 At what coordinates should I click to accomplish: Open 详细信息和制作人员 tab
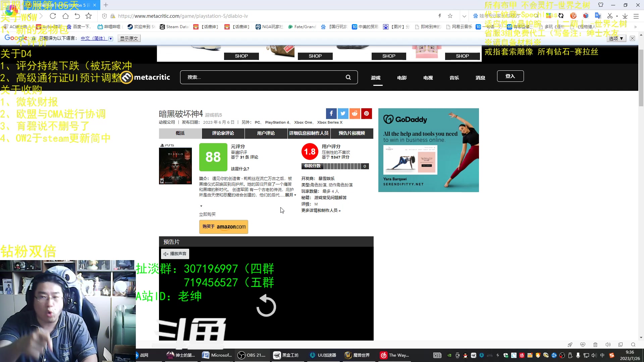pos(309,133)
